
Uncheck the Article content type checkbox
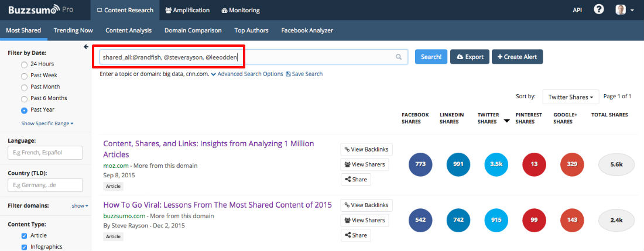click(x=24, y=235)
